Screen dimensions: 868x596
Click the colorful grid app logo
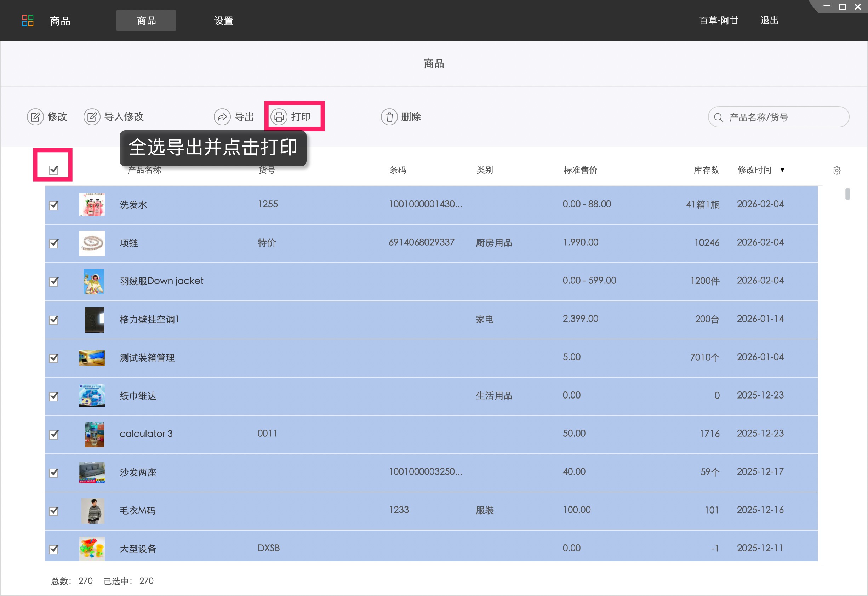click(x=28, y=21)
